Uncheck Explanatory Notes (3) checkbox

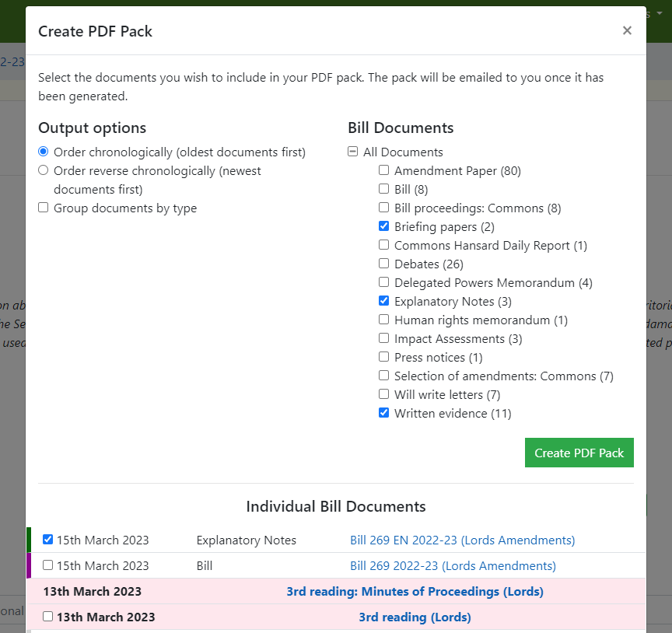384,301
